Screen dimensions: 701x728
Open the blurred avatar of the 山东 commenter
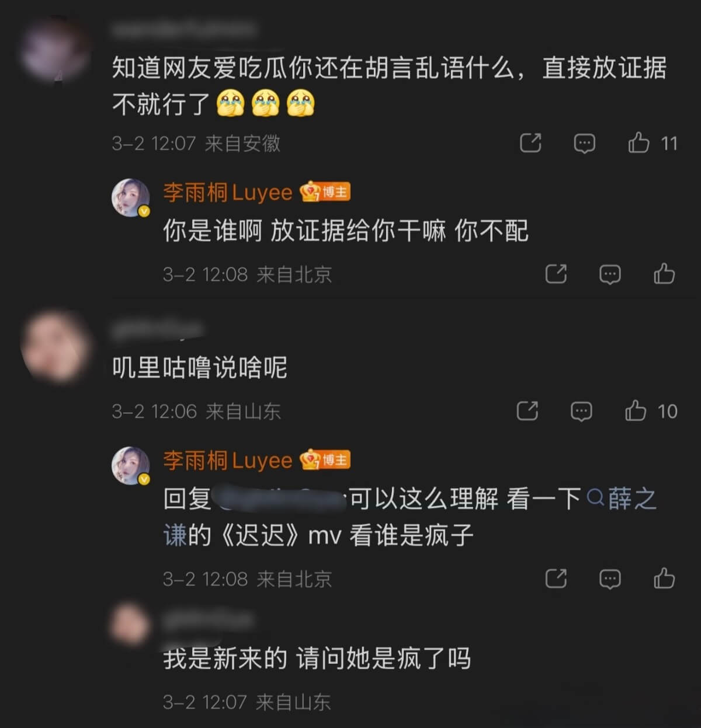(x=55, y=346)
